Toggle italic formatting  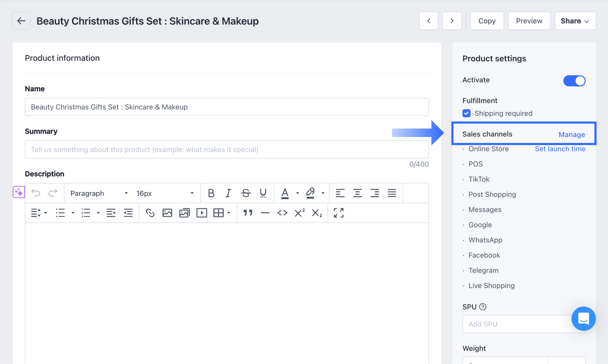click(x=228, y=193)
